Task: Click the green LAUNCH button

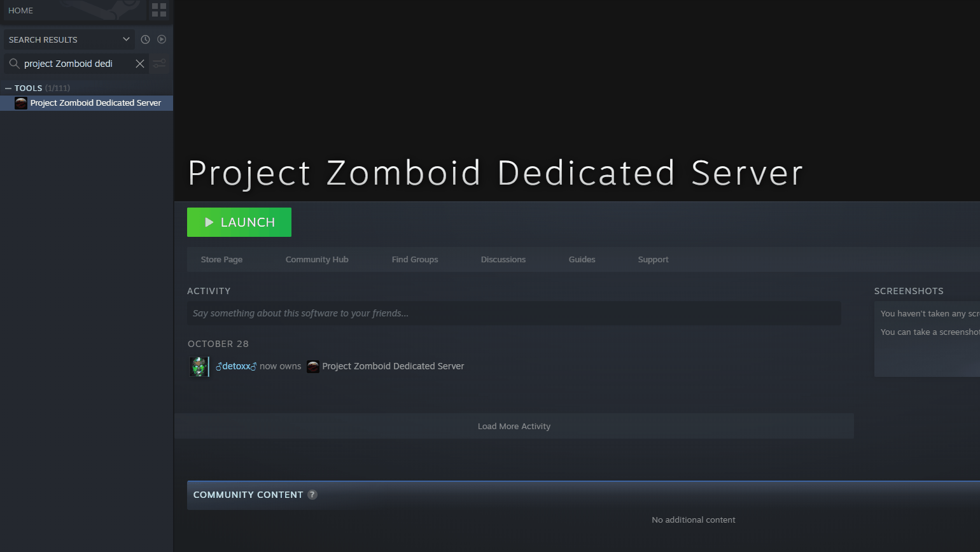Action: coord(239,222)
